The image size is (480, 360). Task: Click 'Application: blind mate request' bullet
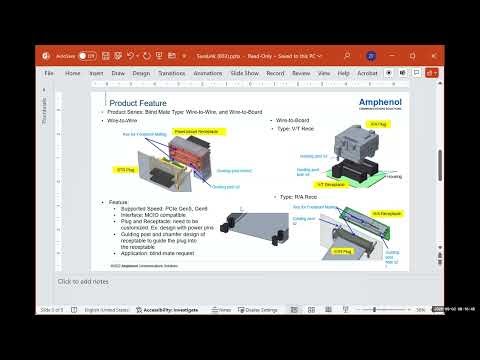pyautogui.click(x=157, y=253)
